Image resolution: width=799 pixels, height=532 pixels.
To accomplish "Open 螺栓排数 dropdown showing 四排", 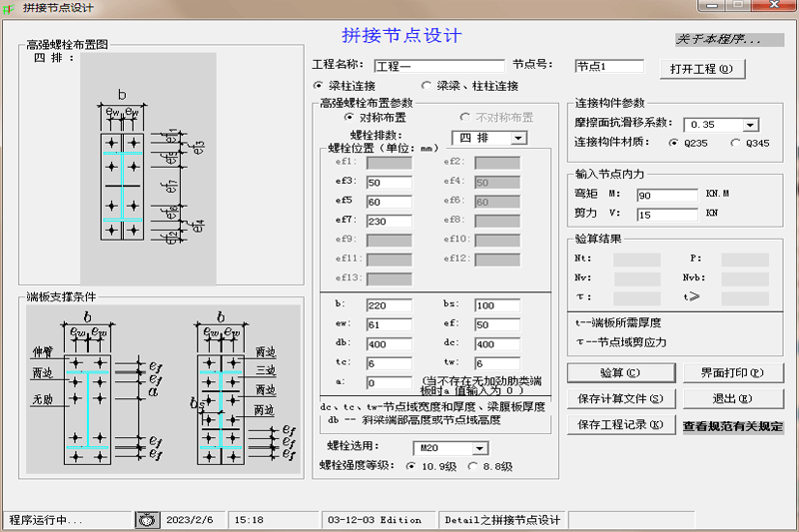I will point(518,138).
